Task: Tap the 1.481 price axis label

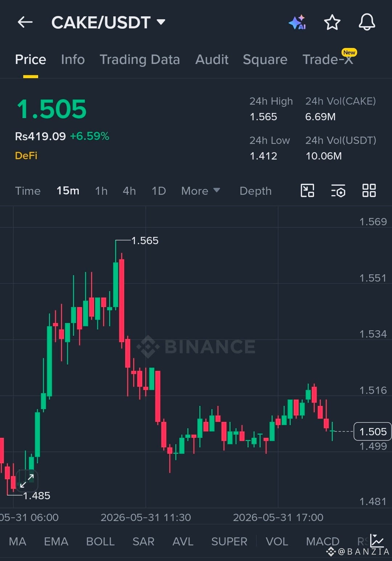Action: click(x=373, y=501)
